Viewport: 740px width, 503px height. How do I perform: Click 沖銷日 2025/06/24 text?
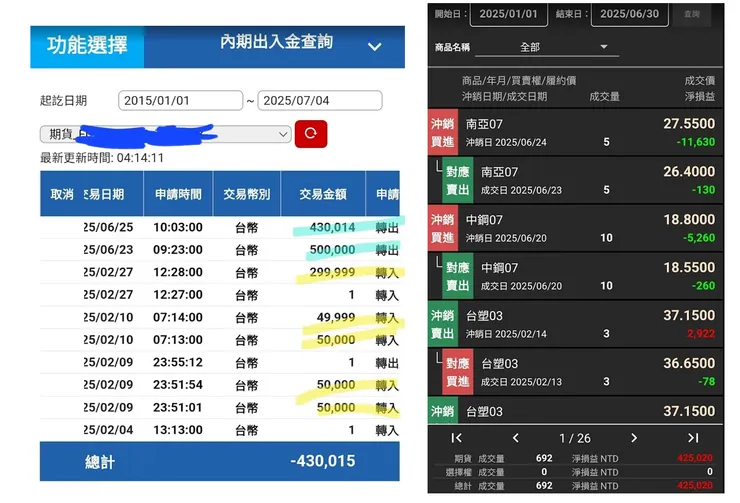click(506, 143)
